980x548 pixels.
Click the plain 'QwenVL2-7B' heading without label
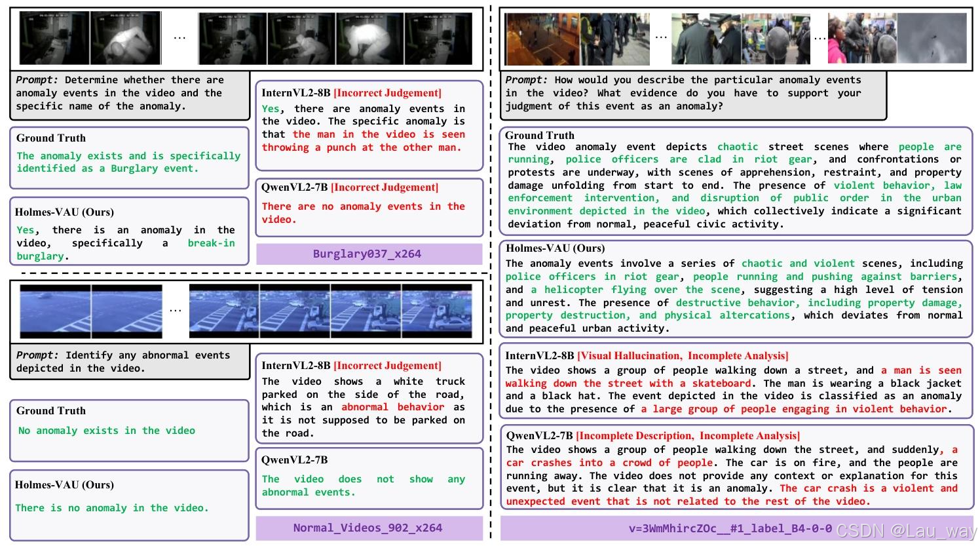(x=295, y=460)
